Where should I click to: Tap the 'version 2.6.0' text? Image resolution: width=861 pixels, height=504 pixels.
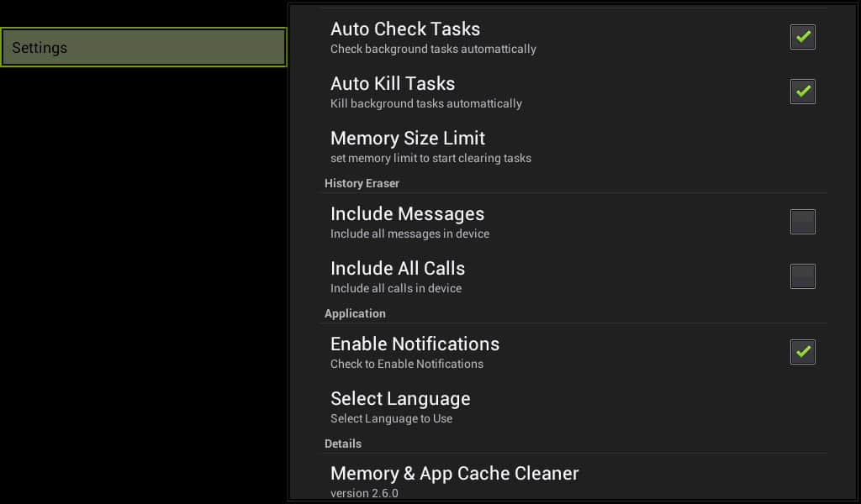(364, 493)
